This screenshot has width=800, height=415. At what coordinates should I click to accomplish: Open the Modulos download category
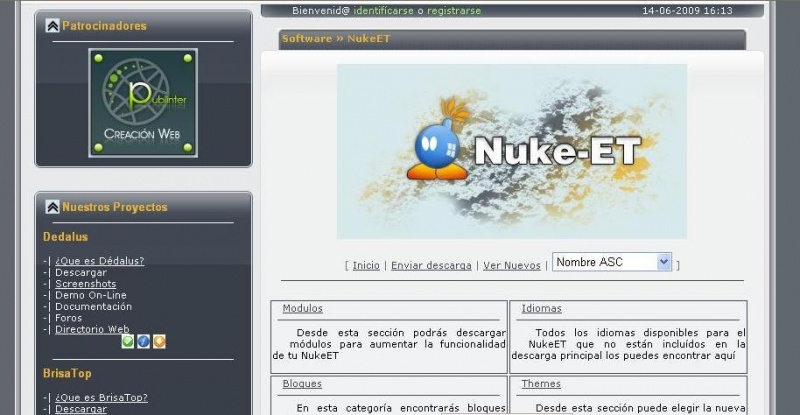coord(303,308)
